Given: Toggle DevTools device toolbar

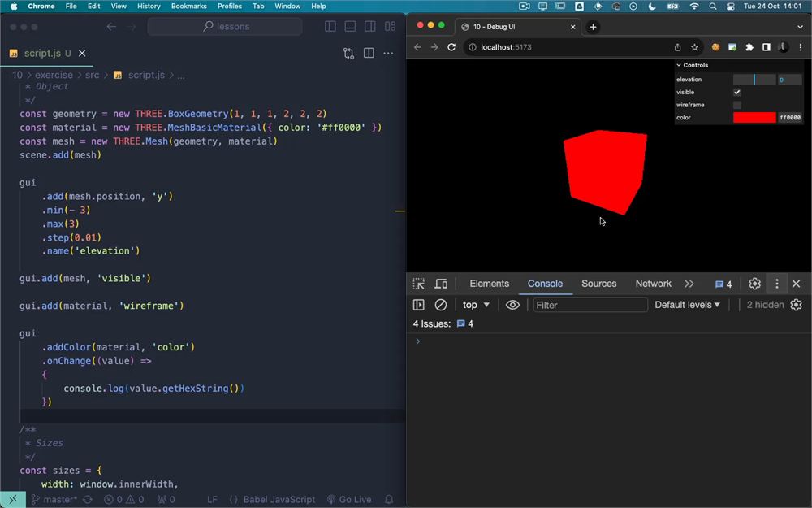Looking at the screenshot, I should [x=441, y=284].
